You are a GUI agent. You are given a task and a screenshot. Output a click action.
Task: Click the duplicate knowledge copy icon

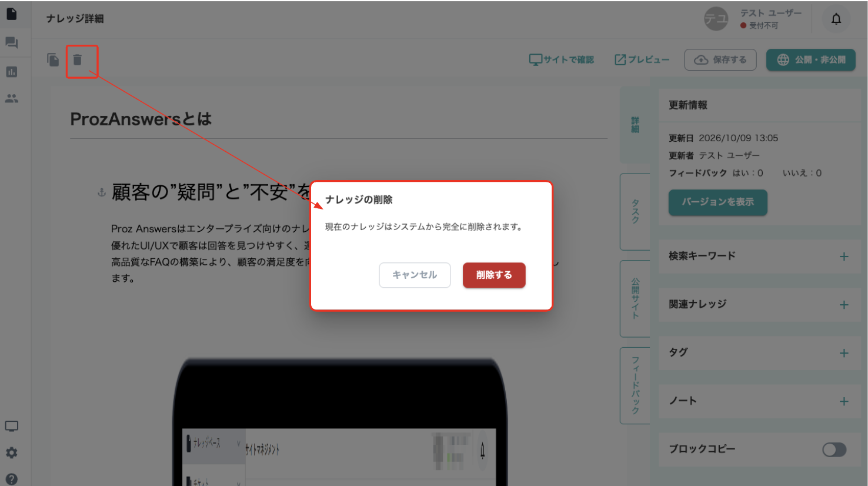pyautogui.click(x=53, y=59)
